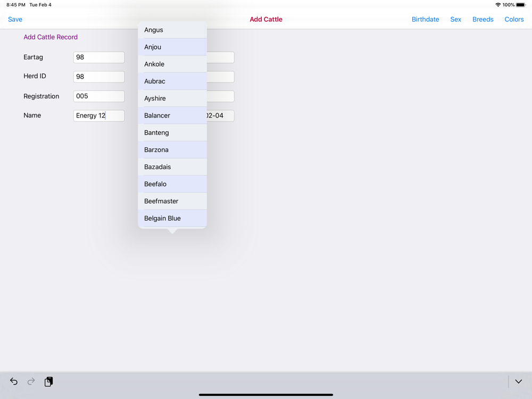This screenshot has height=399, width=532.
Task: Tap the Wi-Fi icon in status bar
Action: [498, 5]
